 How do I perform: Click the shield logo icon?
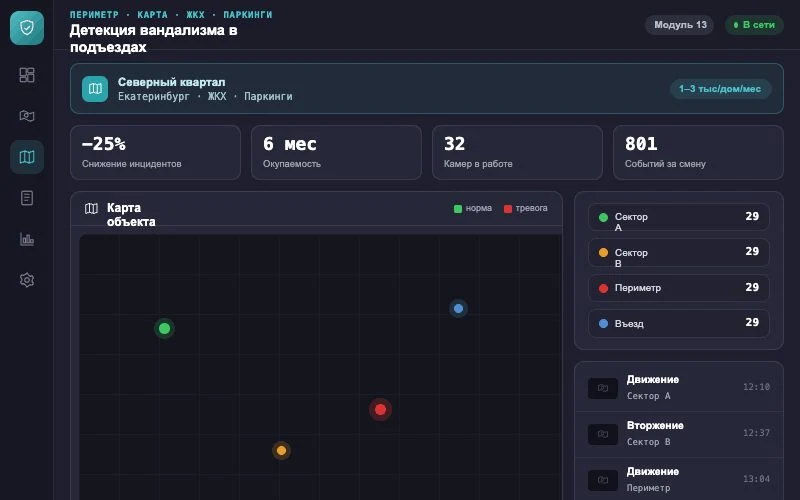tap(27, 28)
